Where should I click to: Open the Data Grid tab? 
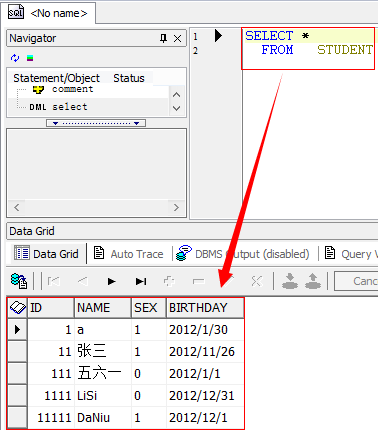click(x=46, y=254)
